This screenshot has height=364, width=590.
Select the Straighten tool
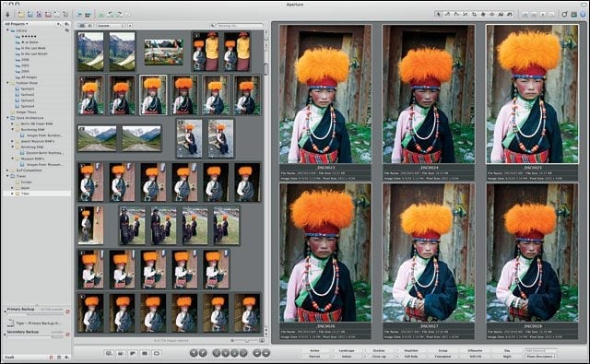pyautogui.click(x=466, y=15)
